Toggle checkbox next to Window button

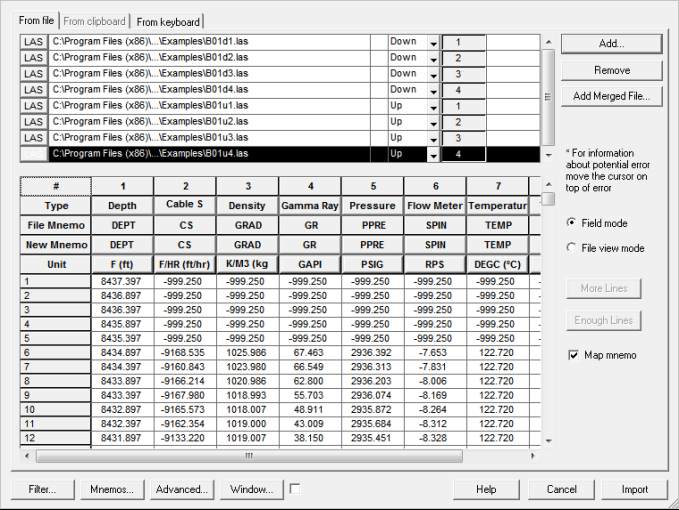(x=294, y=489)
